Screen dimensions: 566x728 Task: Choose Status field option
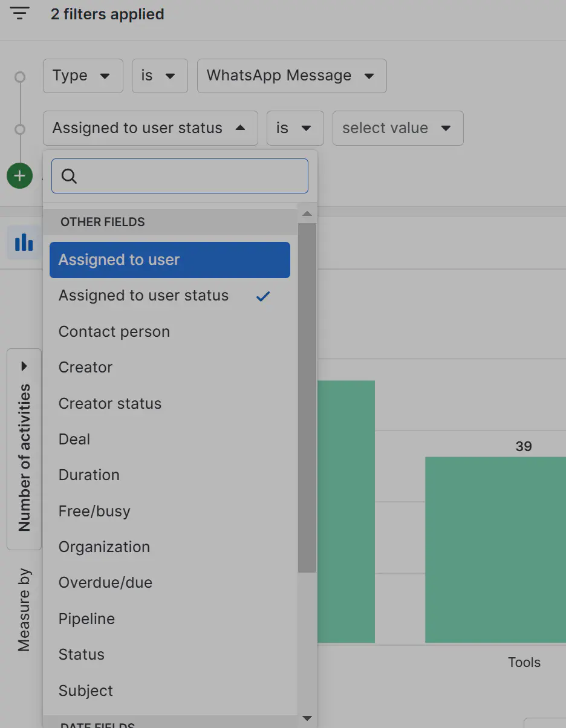pos(170,654)
